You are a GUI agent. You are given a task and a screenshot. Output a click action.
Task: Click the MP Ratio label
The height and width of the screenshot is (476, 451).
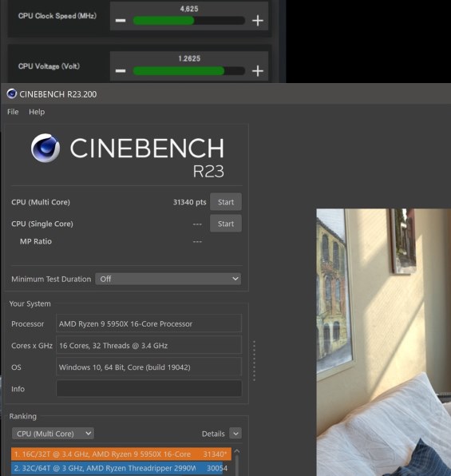point(36,241)
